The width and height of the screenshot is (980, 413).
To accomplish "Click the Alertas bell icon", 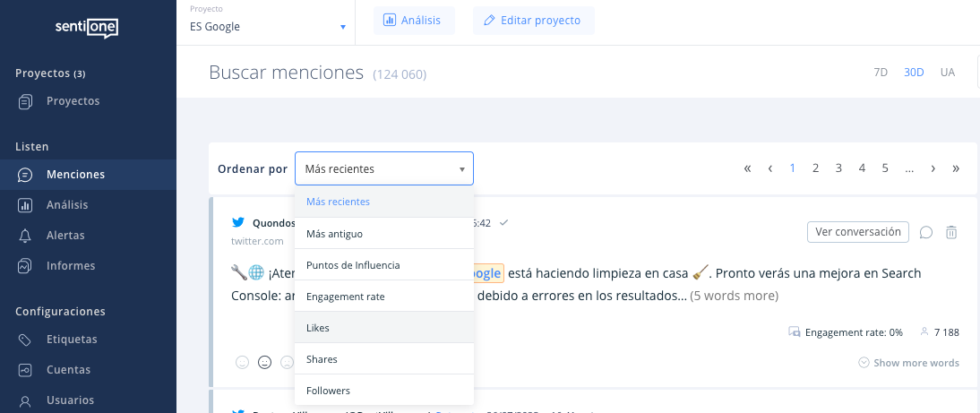I will (26, 236).
